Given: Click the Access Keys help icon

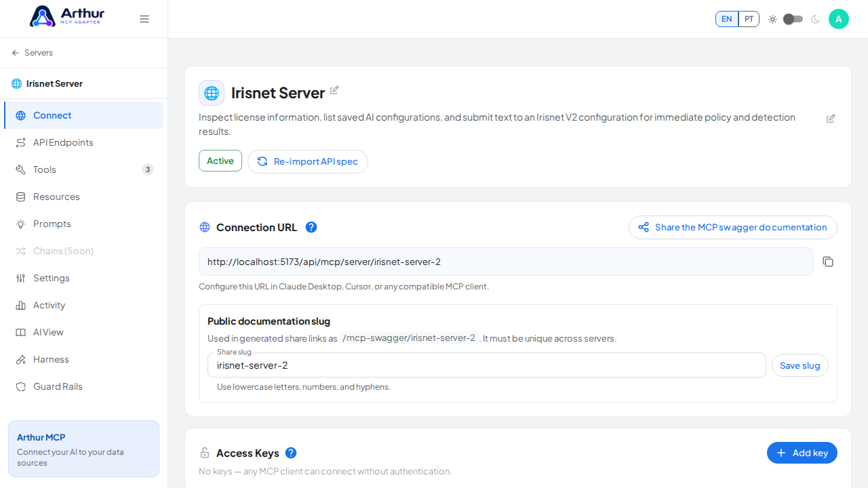Looking at the screenshot, I should [291, 453].
